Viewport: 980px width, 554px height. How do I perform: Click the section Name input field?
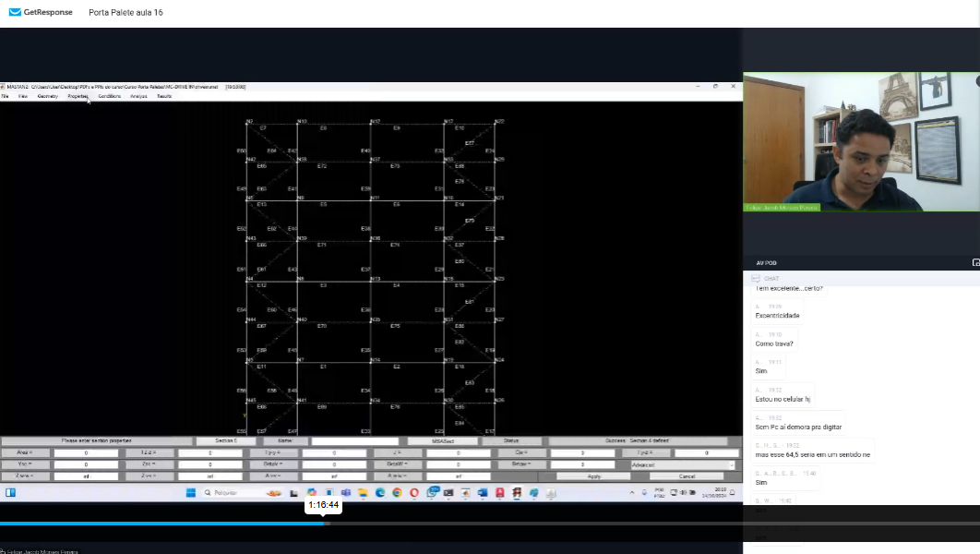click(x=354, y=441)
